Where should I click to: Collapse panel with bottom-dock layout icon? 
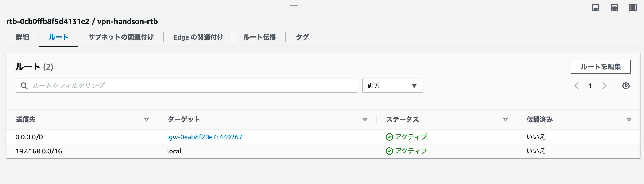tap(595, 8)
